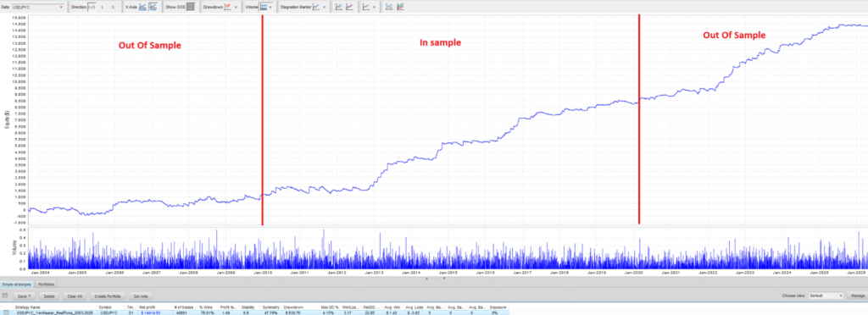Click the single line chart icon with dropdown
This screenshot has width=868, height=315.
(366, 7)
